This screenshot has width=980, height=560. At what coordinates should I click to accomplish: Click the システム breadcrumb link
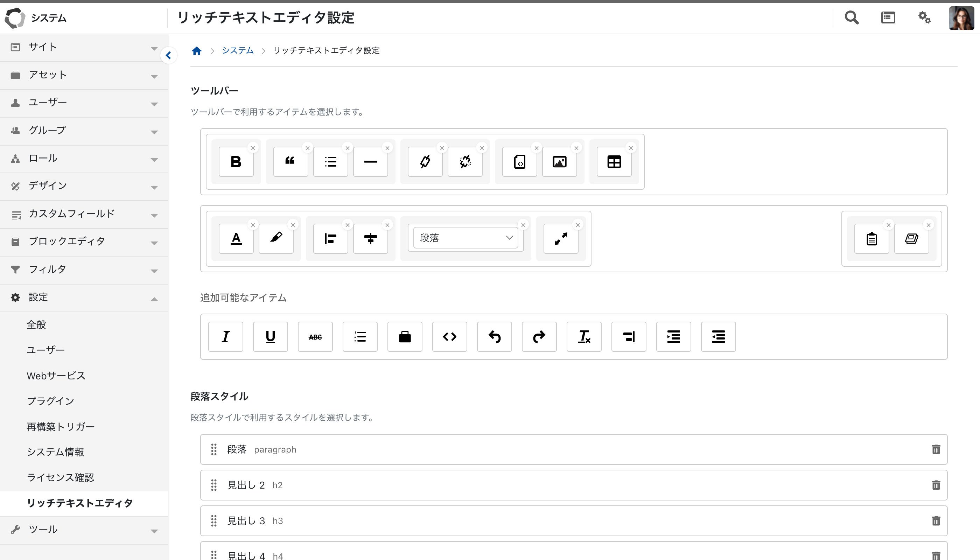pos(237,50)
